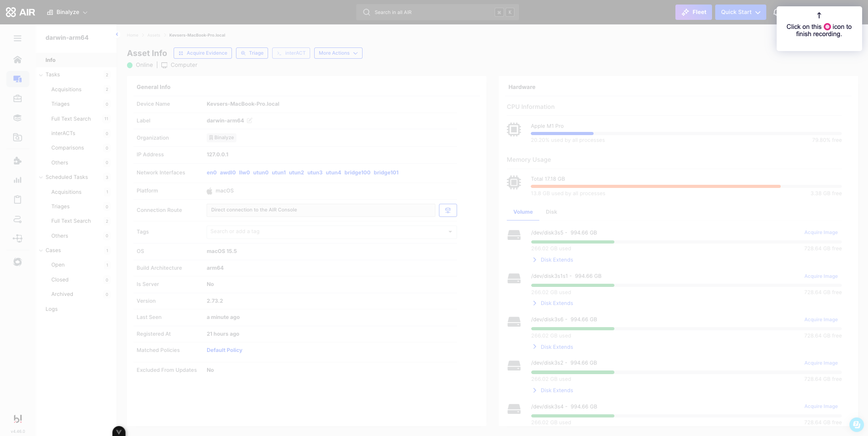Open the briefcase cases icon in sidebar
868x436 pixels.
18,98
